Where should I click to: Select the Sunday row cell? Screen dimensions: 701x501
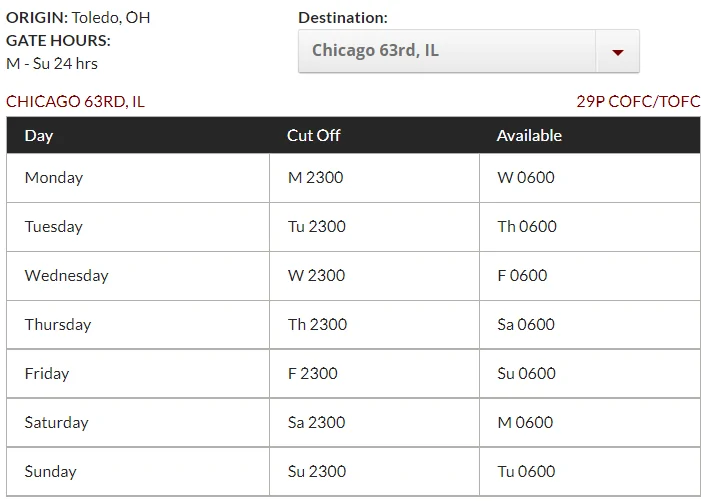pos(138,472)
